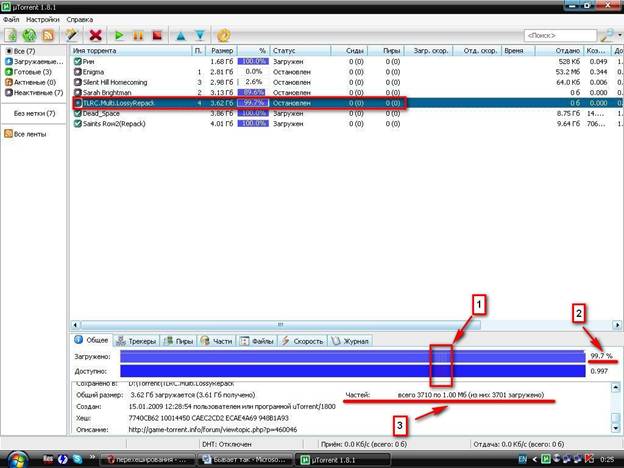Click the Add Torrent toolbar icon
Image resolution: width=624 pixels, height=468 pixels.
coord(11,35)
